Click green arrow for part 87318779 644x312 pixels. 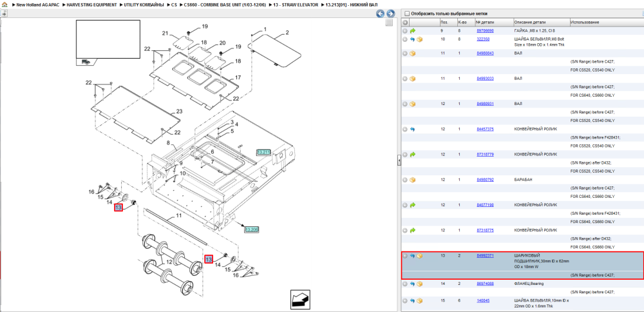click(x=413, y=155)
